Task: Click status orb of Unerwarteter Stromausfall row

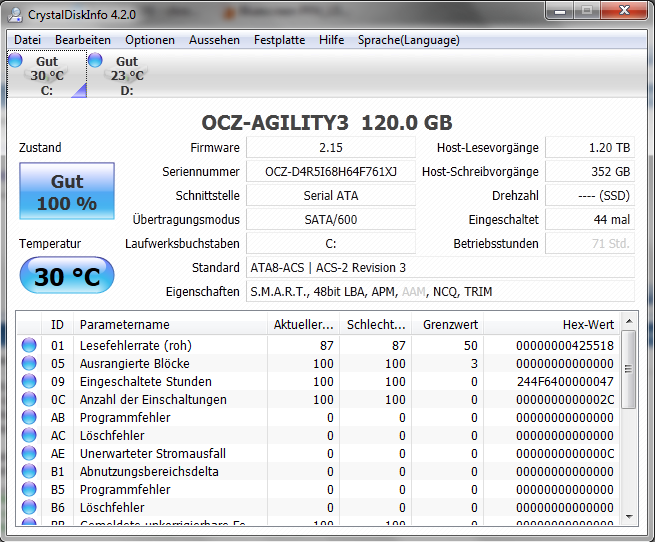Action: [29, 453]
